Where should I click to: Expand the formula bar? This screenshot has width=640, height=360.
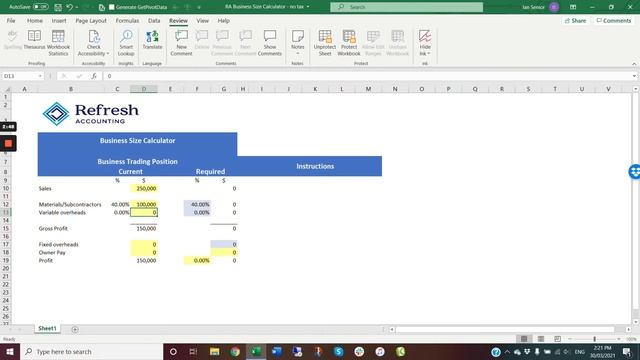pyautogui.click(x=634, y=76)
